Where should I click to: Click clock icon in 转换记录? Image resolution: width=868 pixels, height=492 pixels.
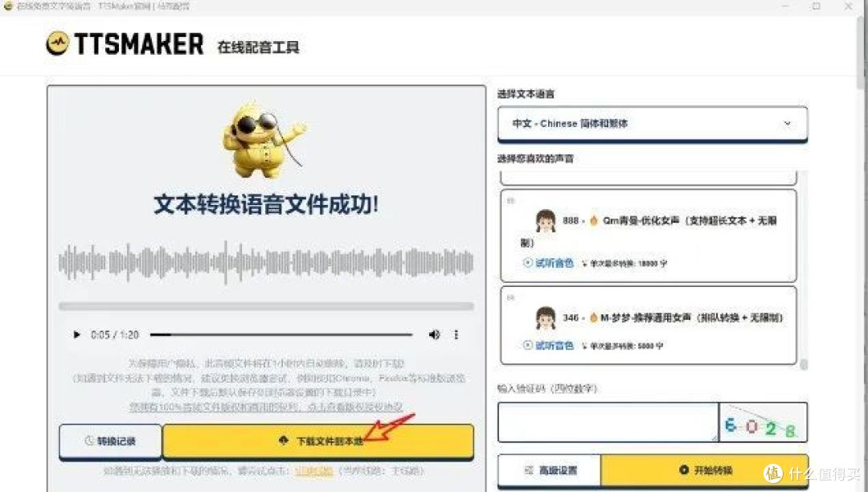click(x=89, y=441)
